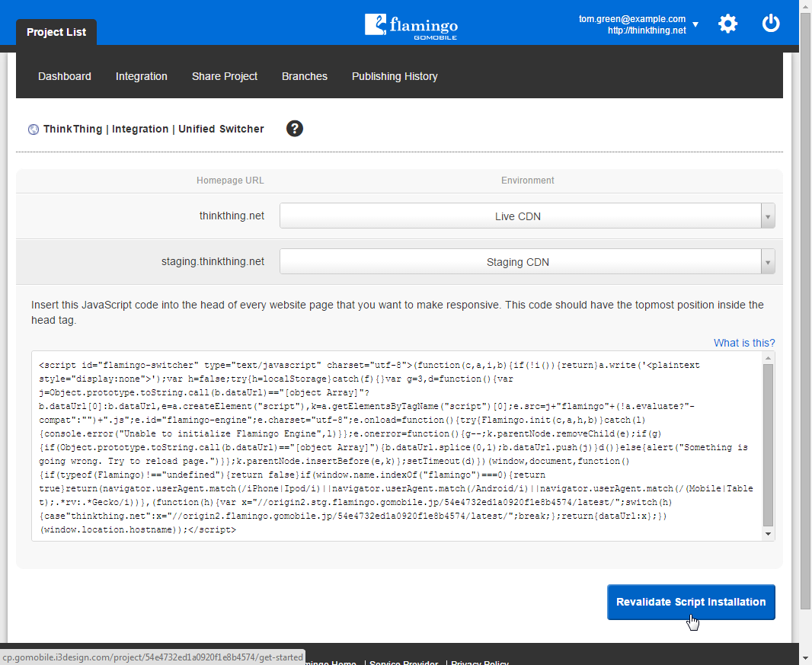Click the 'thinkthing.net' homepage URL cell
The width and height of the screenshot is (812, 665).
coord(232,216)
